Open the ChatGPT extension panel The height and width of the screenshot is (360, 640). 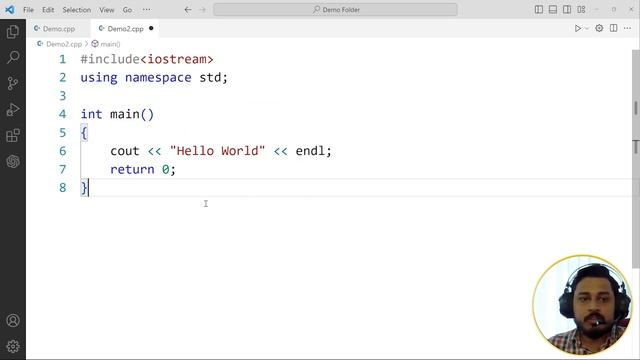tap(13, 162)
